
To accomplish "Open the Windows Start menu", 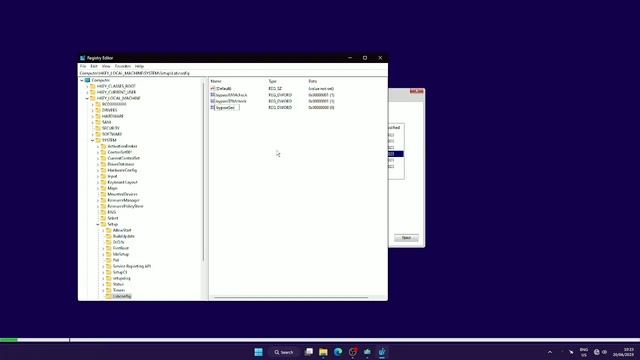I will click(x=258, y=352).
